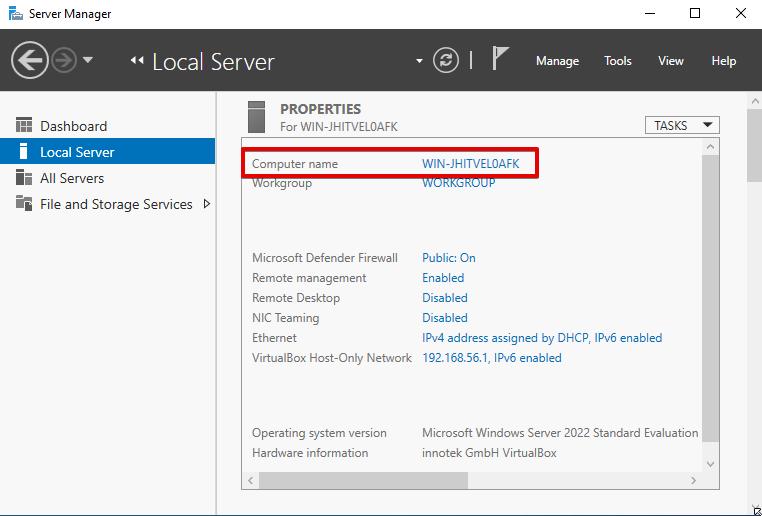Click File and Storage Services icon
This screenshot has height=516, width=762.
[x=24, y=204]
